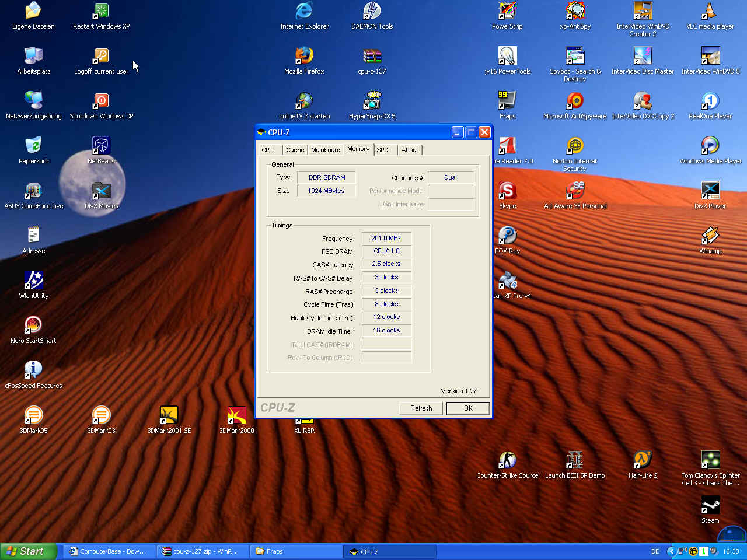The height and width of the screenshot is (560, 747).
Task: Open RealOne Player shortcut
Action: coord(710,106)
